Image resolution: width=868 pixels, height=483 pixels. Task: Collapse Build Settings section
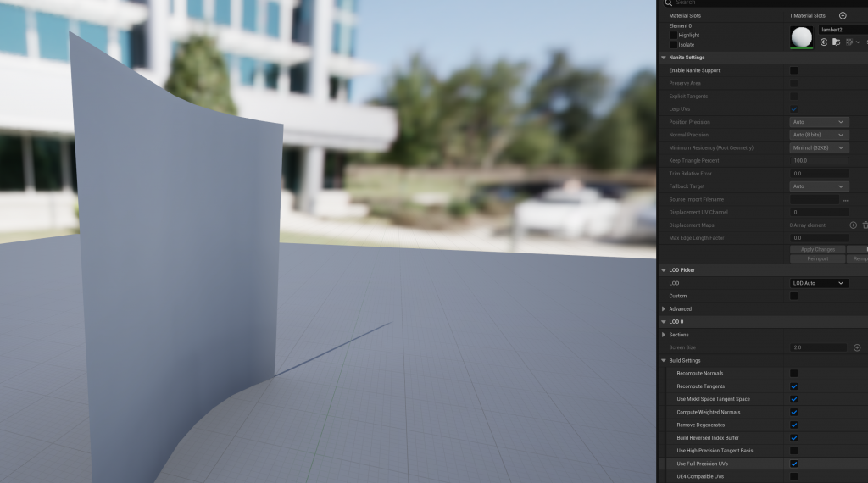click(x=663, y=360)
